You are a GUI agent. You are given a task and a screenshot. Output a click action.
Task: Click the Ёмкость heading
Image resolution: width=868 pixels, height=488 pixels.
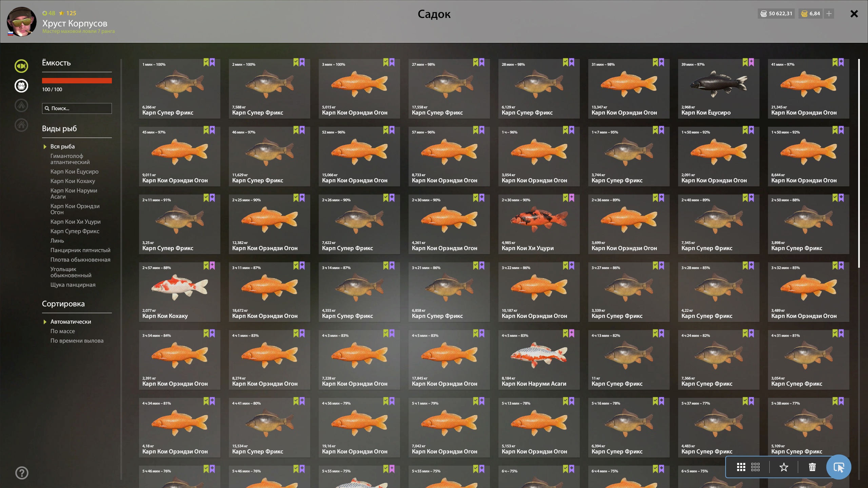56,63
